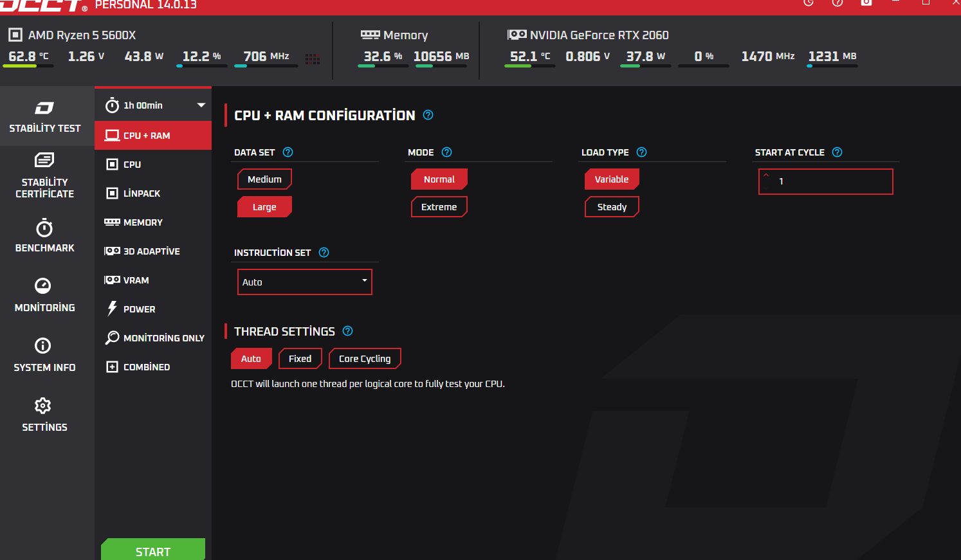
Task: Open the Instruction Set Auto dropdown
Action: pyautogui.click(x=304, y=282)
